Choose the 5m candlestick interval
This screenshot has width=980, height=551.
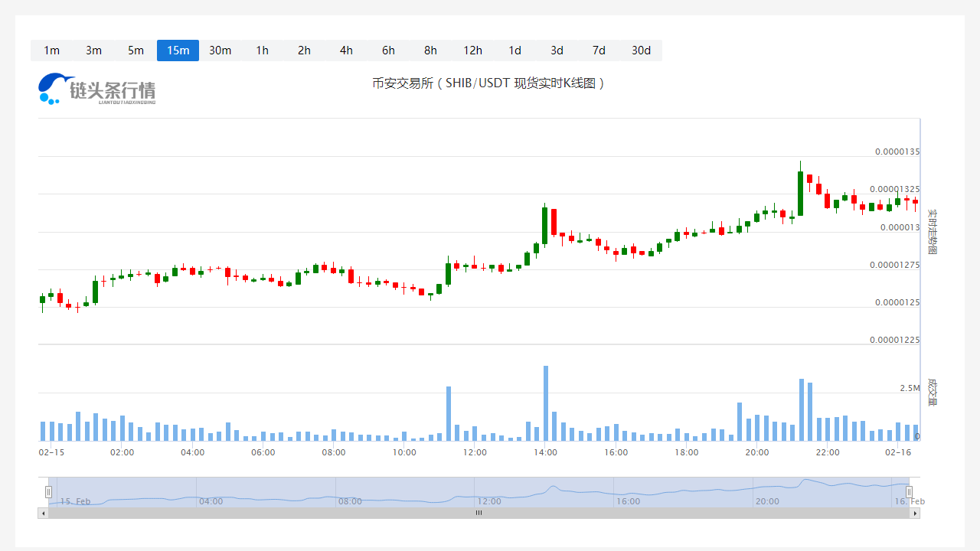pyautogui.click(x=136, y=51)
